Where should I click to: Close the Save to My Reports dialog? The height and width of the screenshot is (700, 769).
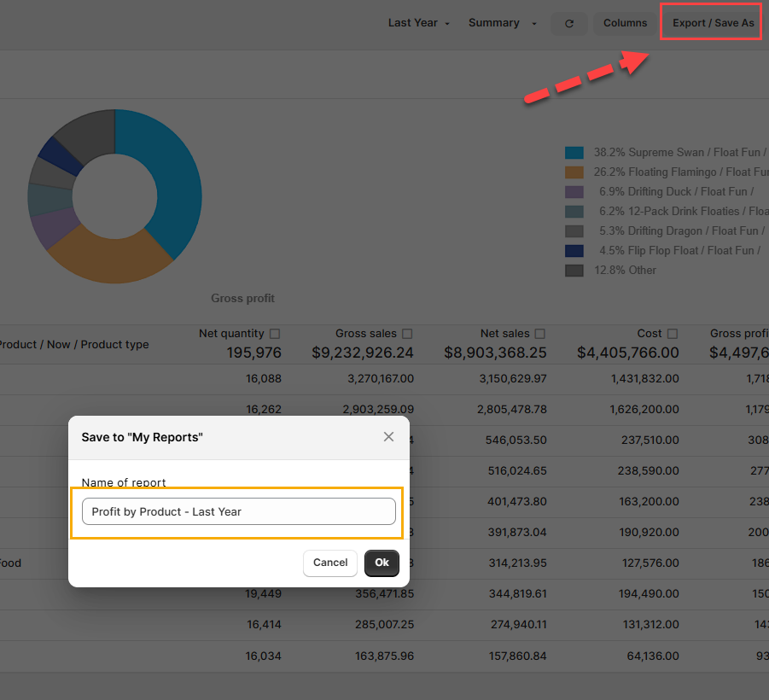388,437
